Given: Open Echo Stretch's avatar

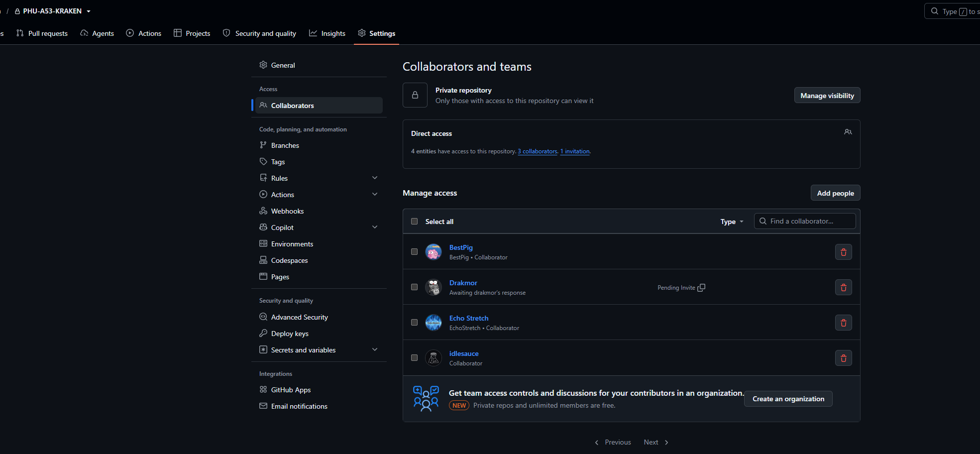Looking at the screenshot, I should click(x=434, y=323).
